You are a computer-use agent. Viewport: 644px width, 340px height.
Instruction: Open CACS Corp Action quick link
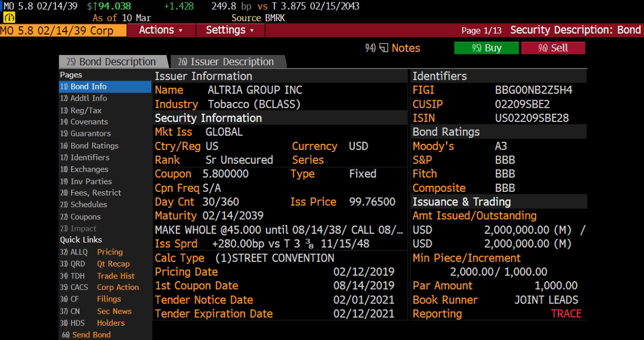tap(100, 287)
